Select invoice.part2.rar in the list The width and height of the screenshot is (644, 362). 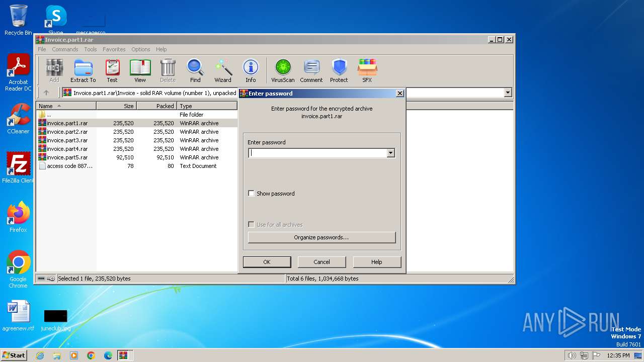coord(137,132)
